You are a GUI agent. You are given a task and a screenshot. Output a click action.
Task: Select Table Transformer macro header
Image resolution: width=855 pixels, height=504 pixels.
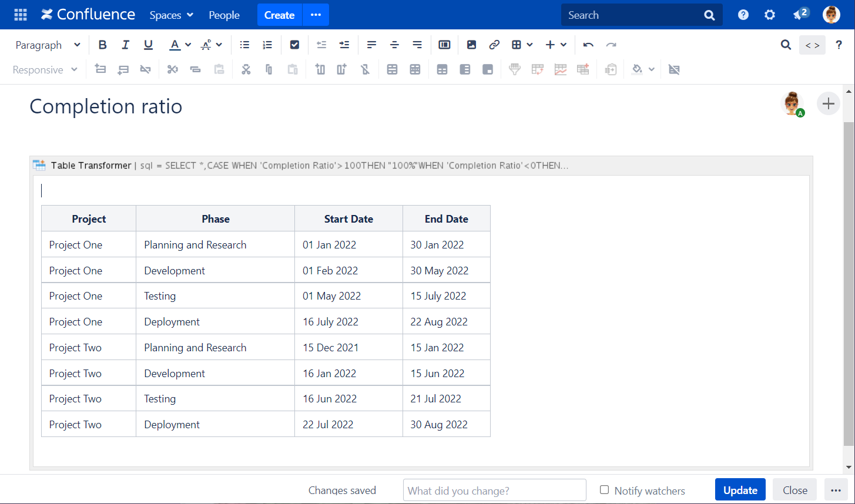[x=421, y=165]
